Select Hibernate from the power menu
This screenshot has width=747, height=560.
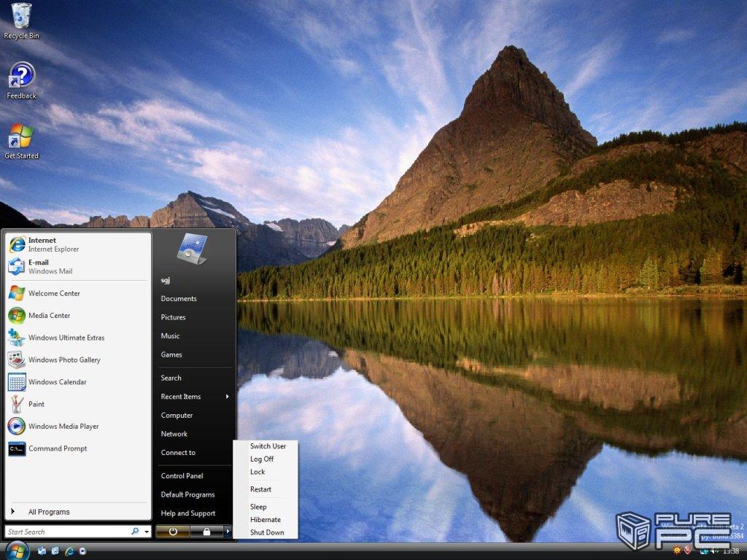tap(265, 520)
